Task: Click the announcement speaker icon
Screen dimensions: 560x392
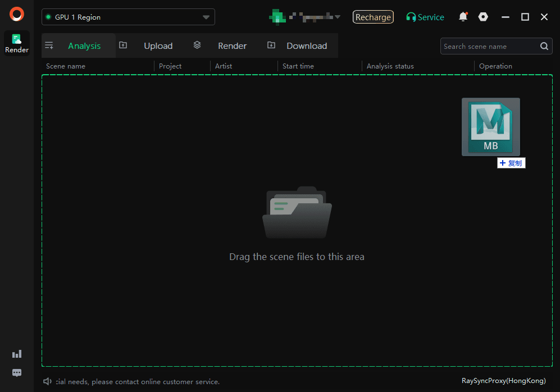Action: [48, 382]
